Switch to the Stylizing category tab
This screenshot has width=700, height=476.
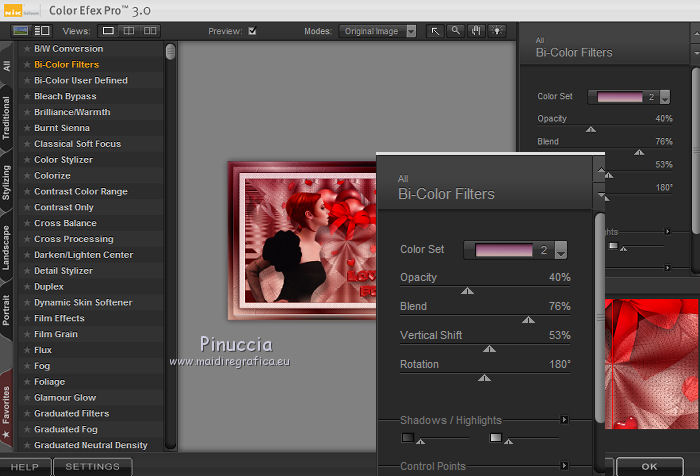[6, 182]
